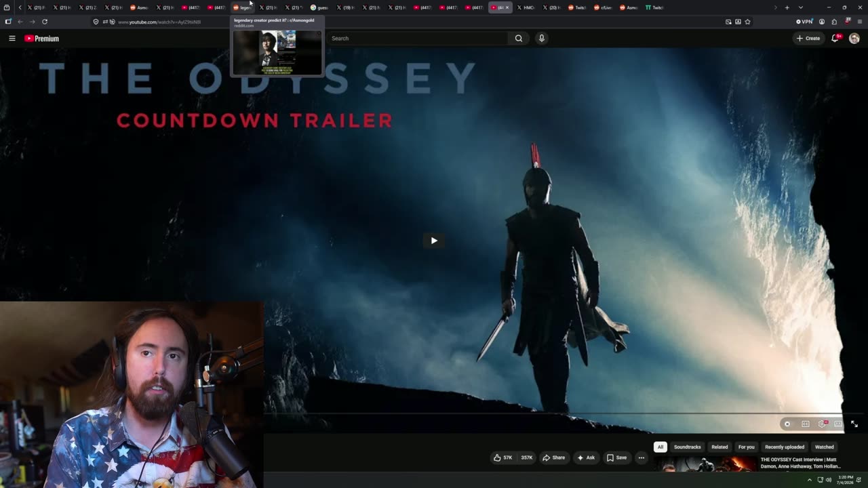Screen dimensions: 868x488
Task: Expand the tab list chevron
Action: pos(800,7)
